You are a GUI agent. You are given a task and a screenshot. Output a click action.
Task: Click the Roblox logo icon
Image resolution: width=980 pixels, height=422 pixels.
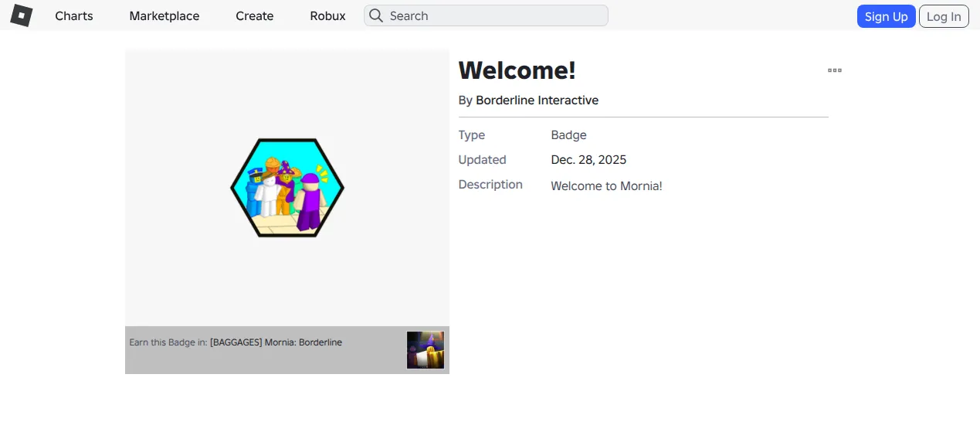click(22, 15)
